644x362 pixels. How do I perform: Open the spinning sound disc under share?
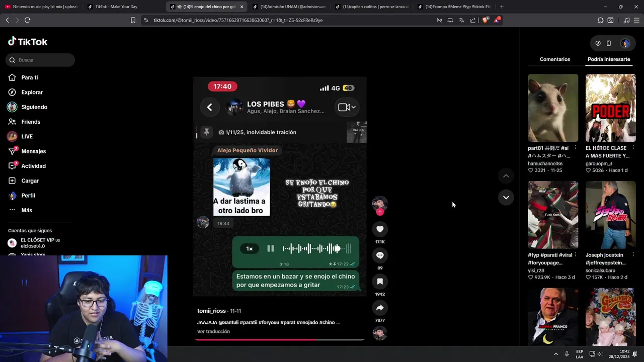click(x=380, y=333)
